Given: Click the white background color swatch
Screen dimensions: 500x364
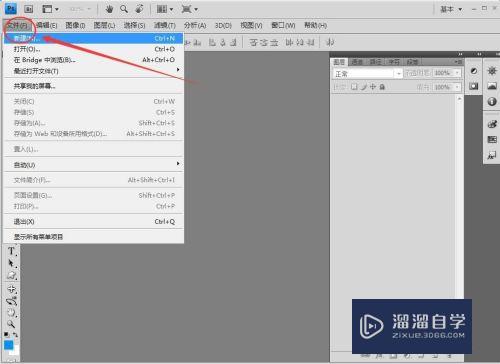Looking at the screenshot, I should tap(15, 351).
